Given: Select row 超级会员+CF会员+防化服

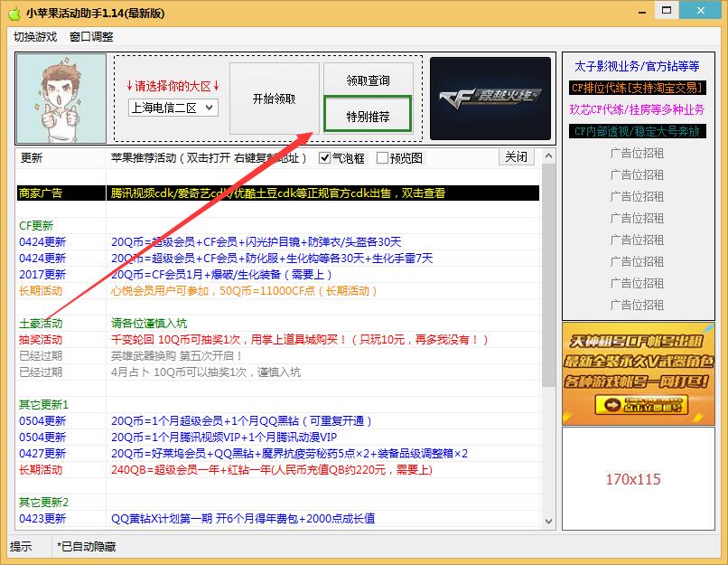Looking at the screenshot, I should (x=278, y=259).
